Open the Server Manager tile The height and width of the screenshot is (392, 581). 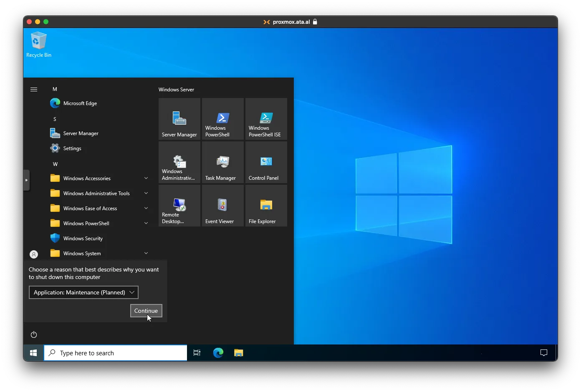(x=180, y=119)
